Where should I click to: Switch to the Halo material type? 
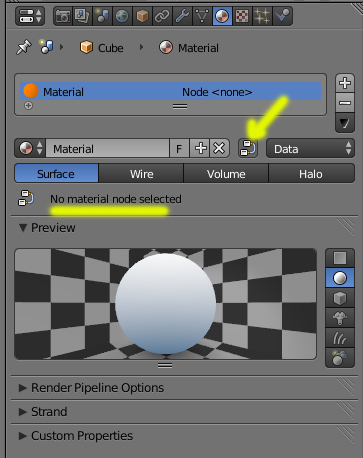point(311,174)
